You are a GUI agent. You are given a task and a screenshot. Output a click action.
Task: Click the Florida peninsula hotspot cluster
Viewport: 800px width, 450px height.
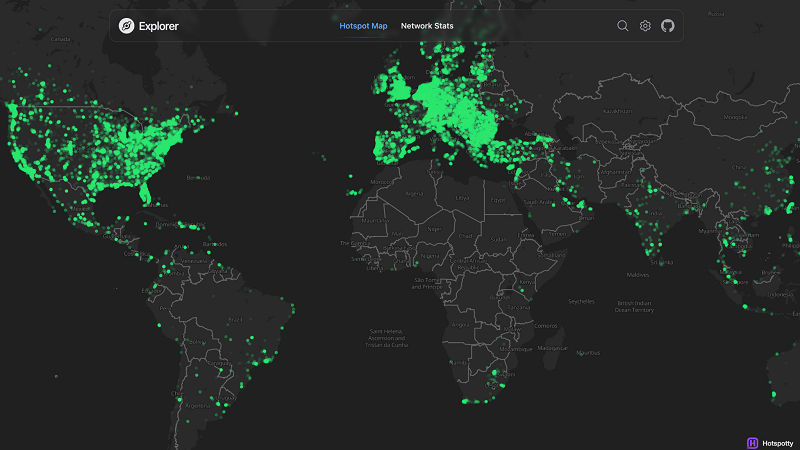(x=147, y=190)
